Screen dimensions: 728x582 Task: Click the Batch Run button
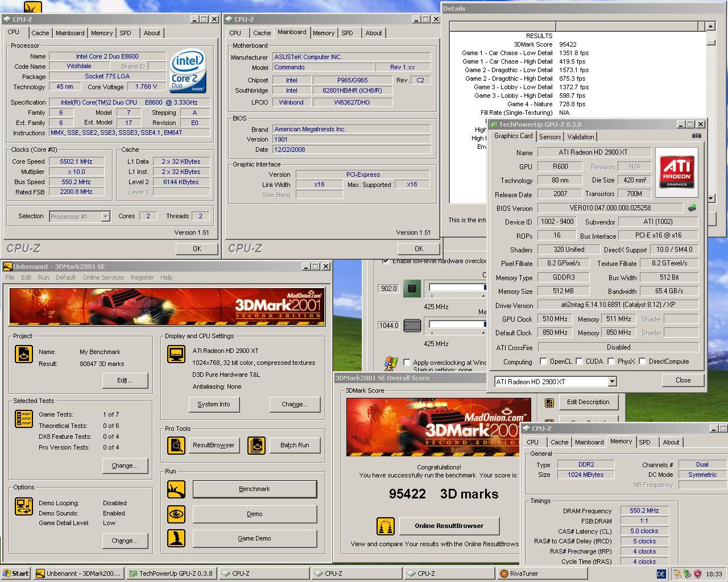[295, 445]
